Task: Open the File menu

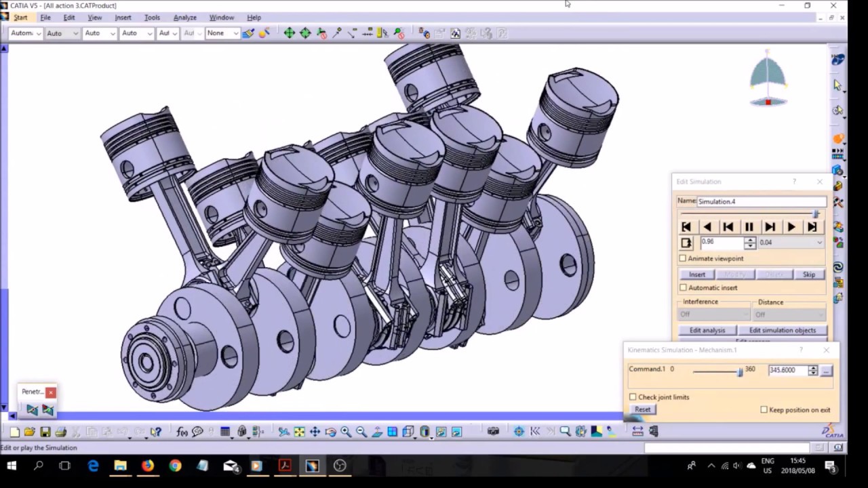Action: tap(45, 18)
